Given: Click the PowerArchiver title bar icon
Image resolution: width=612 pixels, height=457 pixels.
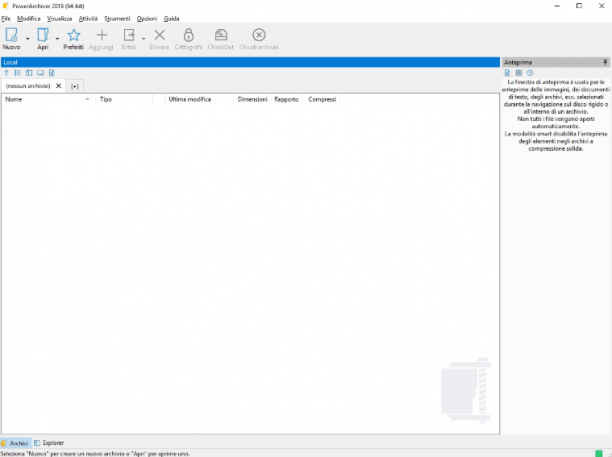Looking at the screenshot, I should tap(5, 6).
